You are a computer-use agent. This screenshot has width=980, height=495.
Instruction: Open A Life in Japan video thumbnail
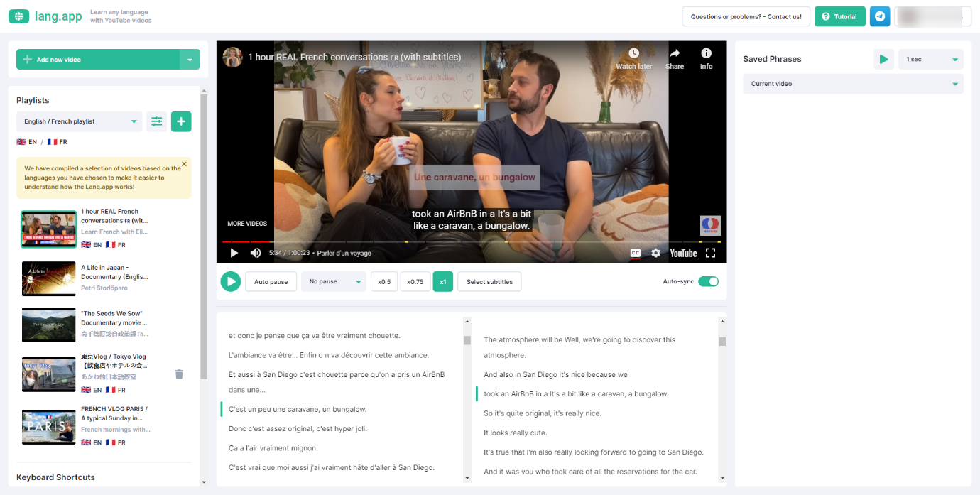coord(48,278)
